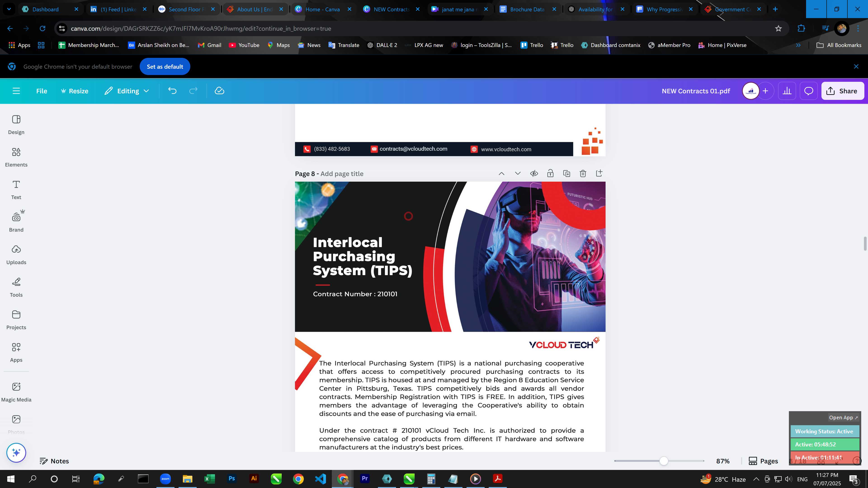Open the 87% zoom level menu
This screenshot has width=868, height=488.
(723, 461)
